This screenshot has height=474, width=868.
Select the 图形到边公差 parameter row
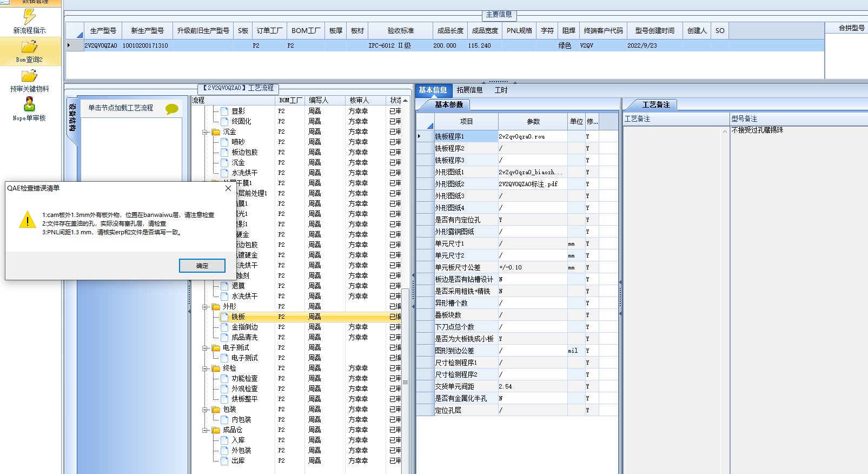pyautogui.click(x=517, y=351)
